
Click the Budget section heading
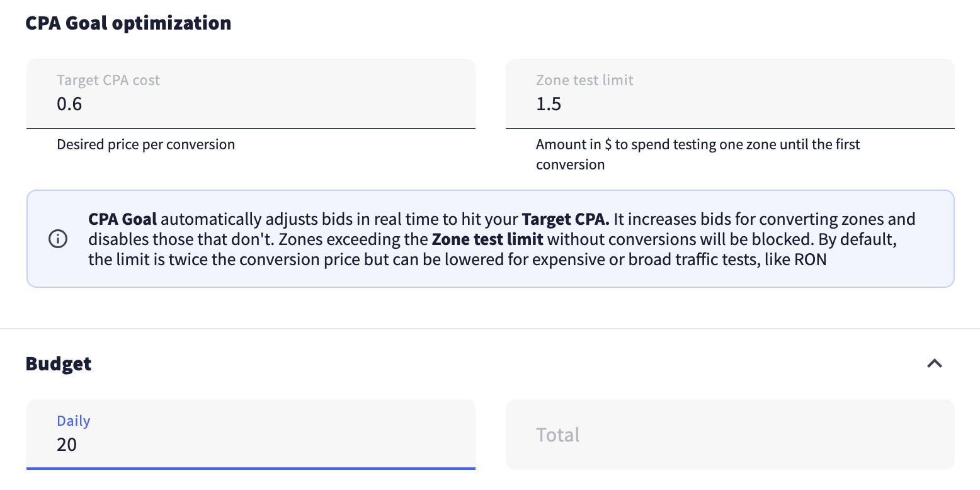[59, 364]
